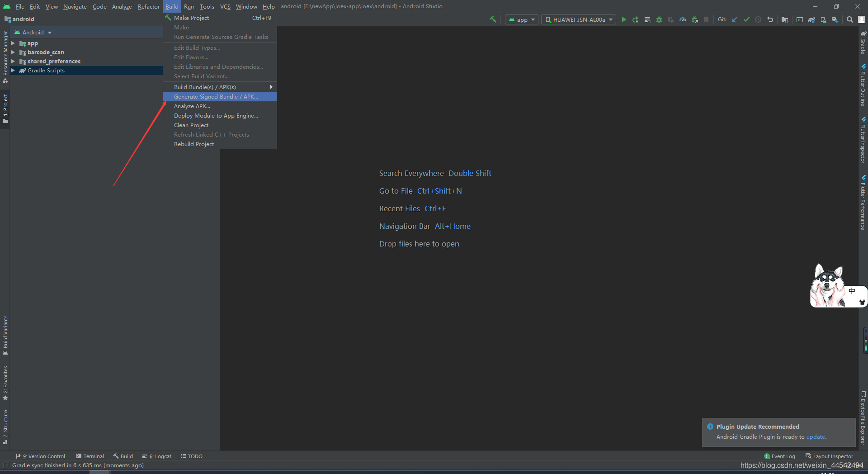The height and width of the screenshot is (474, 868).
Task: Select Clean Project menu item
Action: tap(220, 125)
